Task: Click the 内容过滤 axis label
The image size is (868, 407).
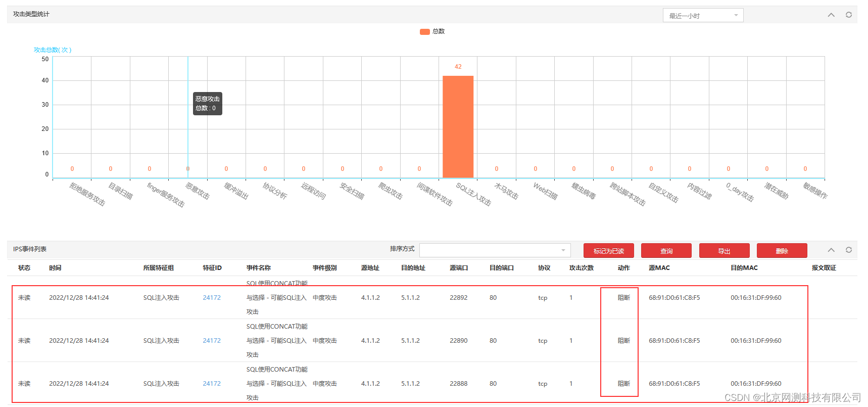Action: click(699, 191)
